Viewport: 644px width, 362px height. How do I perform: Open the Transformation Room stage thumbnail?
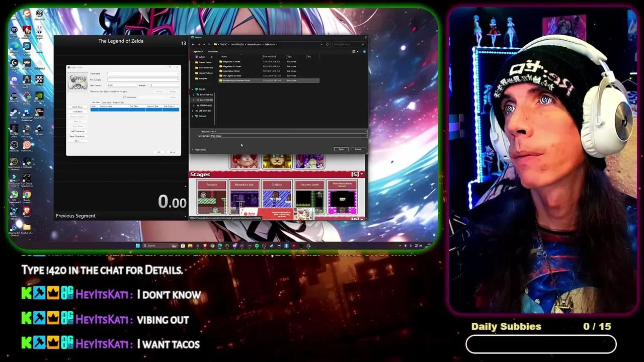coord(342,197)
